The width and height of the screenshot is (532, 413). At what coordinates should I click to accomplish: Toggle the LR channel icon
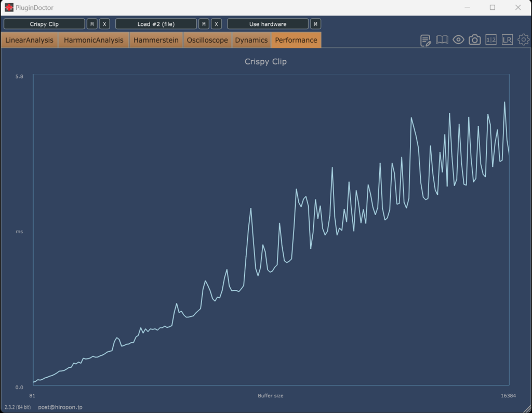pos(507,40)
